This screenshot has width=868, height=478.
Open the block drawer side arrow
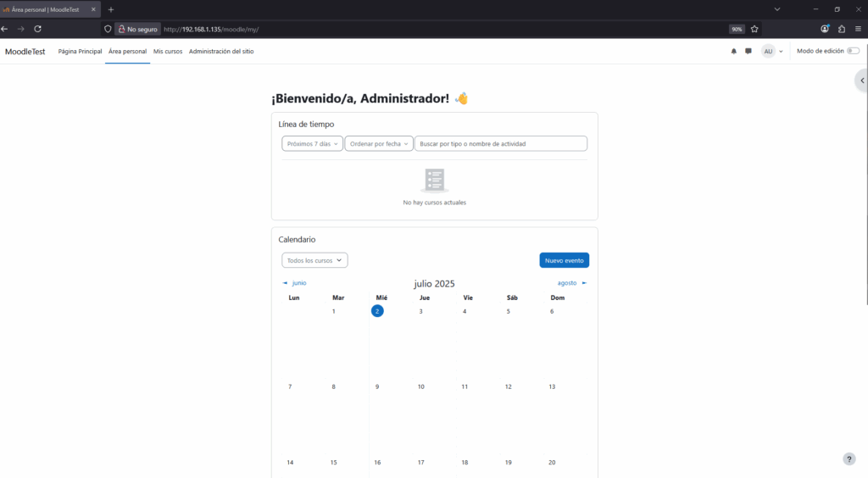pos(862,81)
